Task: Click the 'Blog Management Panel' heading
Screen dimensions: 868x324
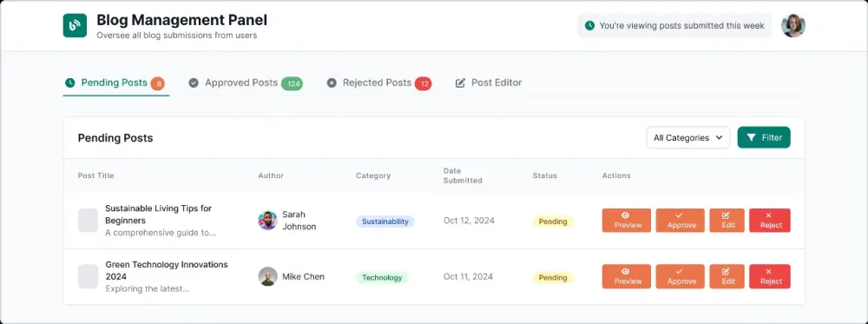Action: [x=181, y=20]
